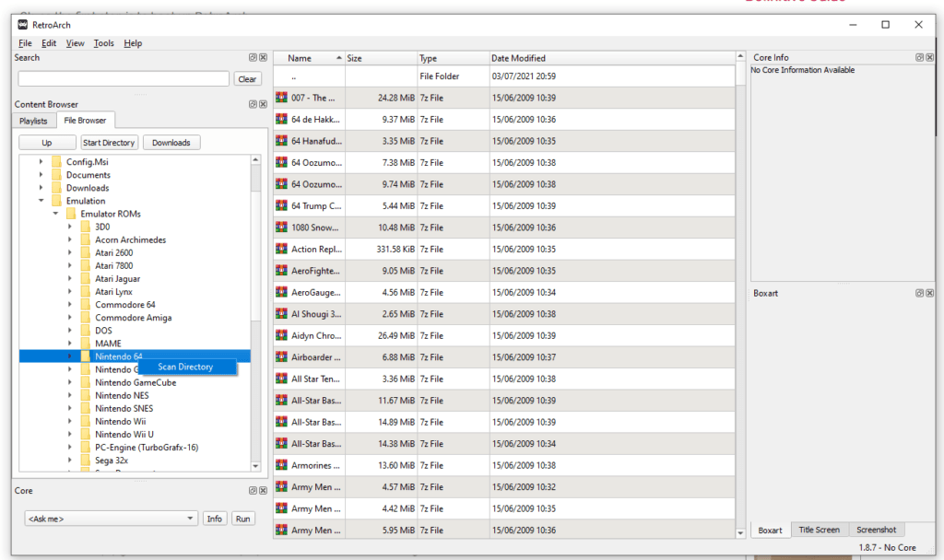Select the archive icon for All Star Ten
The image size is (944, 560).
pyautogui.click(x=281, y=379)
